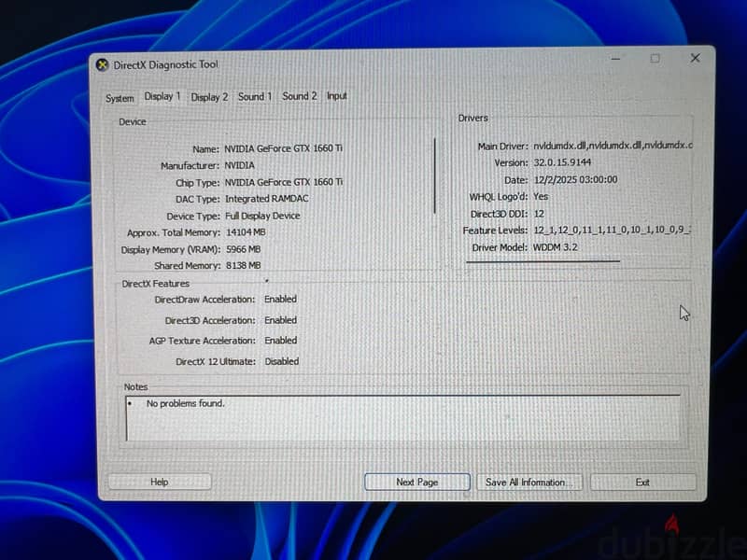Maximize the DirectX Diagnostic Tool window
This screenshot has width=747, height=560.
655,58
